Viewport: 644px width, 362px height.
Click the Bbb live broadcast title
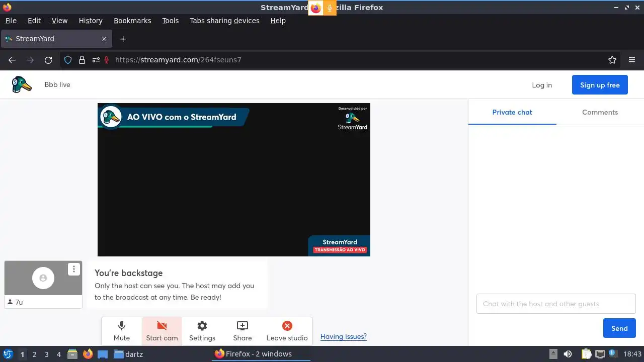coord(57,84)
